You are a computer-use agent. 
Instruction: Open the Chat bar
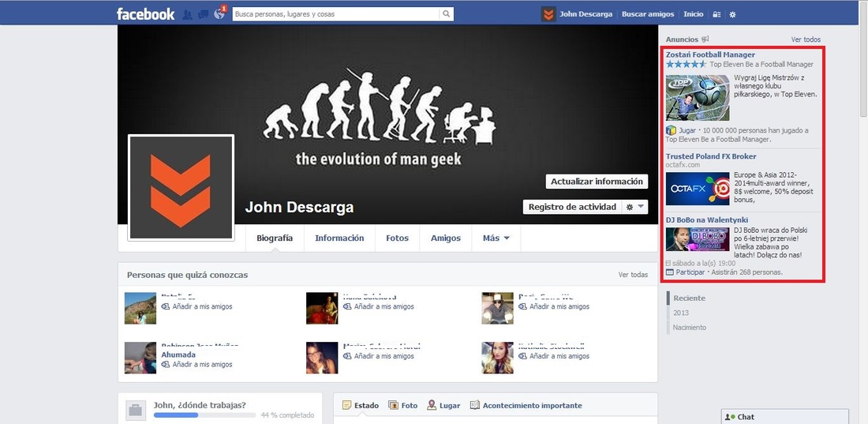point(785,417)
